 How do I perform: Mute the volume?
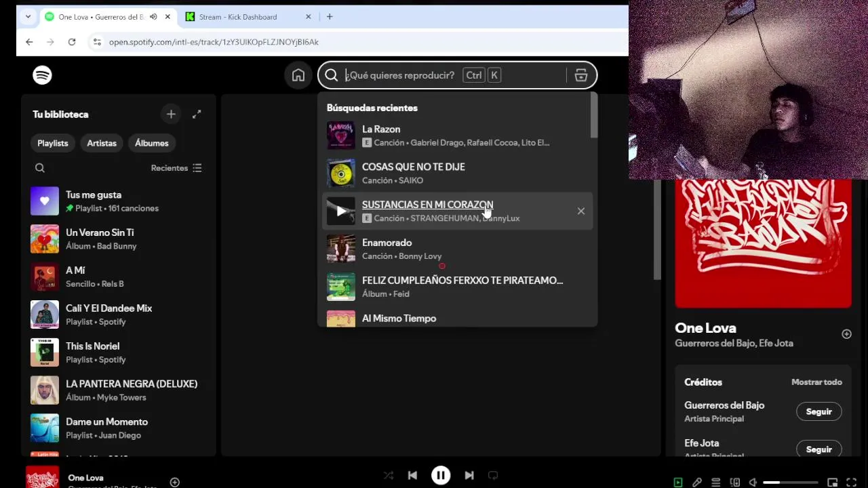[x=753, y=482]
